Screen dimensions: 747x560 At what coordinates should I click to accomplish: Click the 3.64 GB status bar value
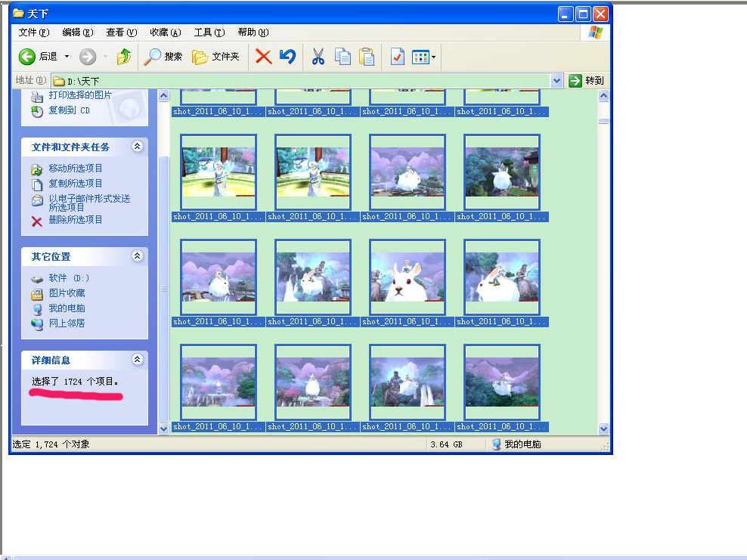pyautogui.click(x=446, y=444)
